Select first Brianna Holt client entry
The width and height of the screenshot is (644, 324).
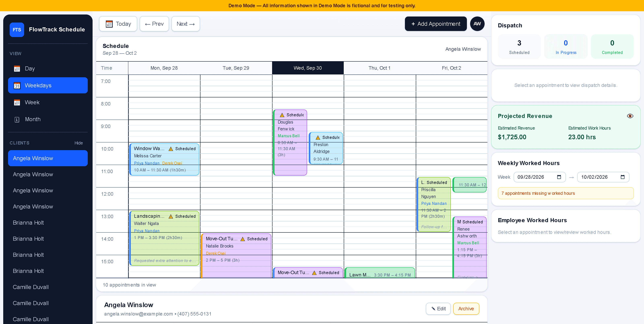tap(48, 223)
